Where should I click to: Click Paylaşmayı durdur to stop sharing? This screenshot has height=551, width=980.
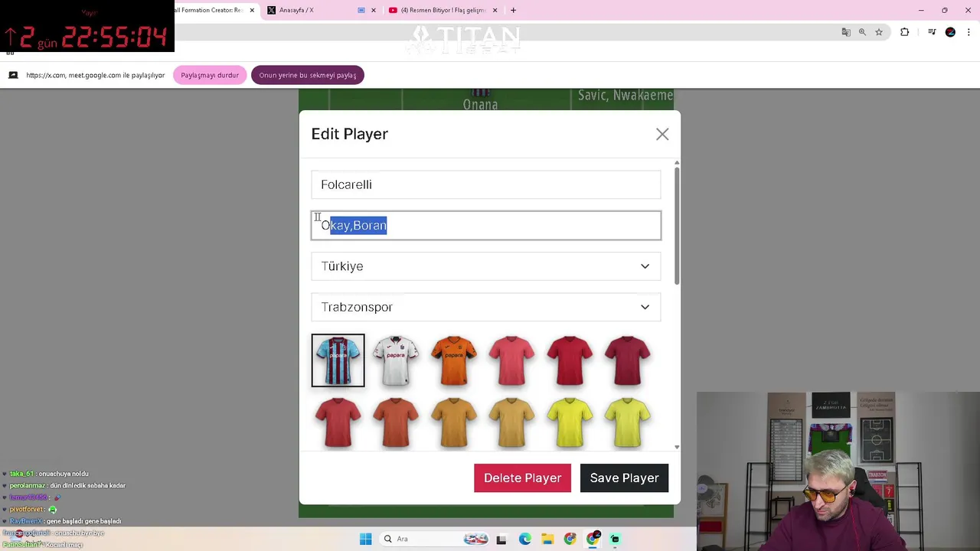click(x=210, y=75)
